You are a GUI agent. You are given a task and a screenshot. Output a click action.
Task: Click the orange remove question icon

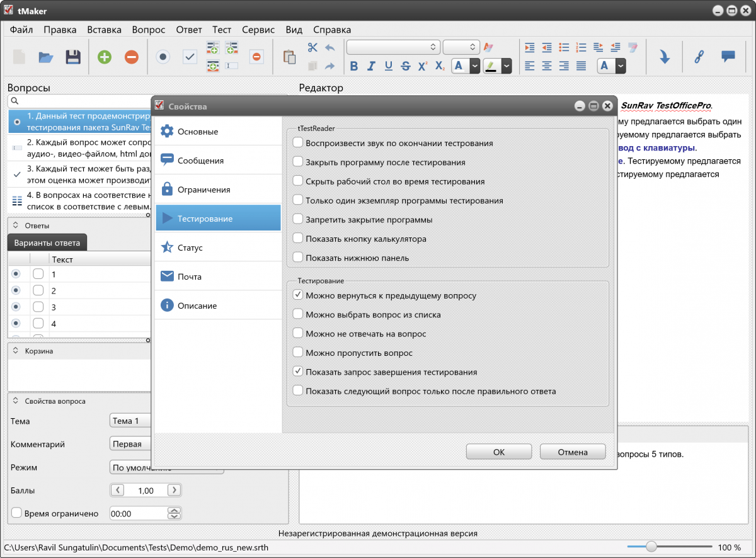click(x=131, y=57)
